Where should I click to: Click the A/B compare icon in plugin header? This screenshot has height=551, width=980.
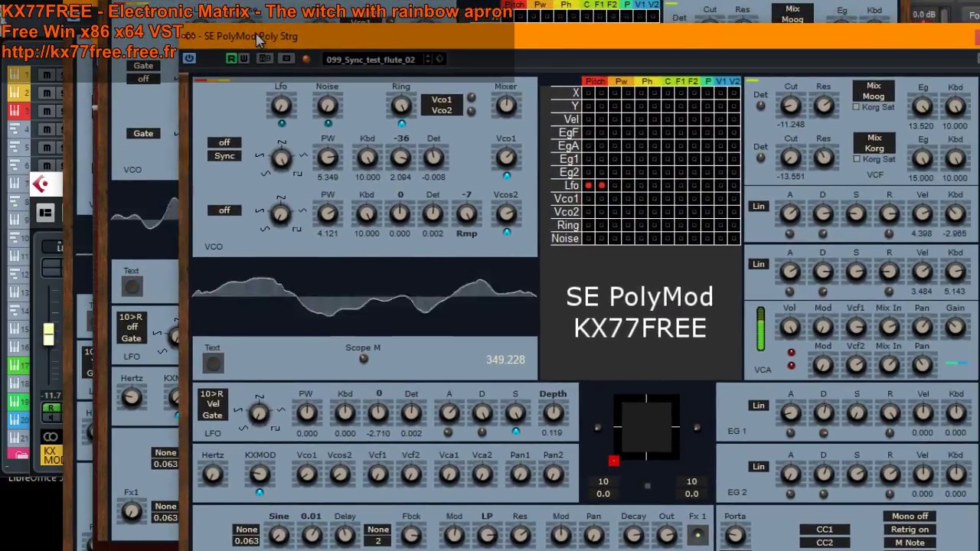click(264, 59)
